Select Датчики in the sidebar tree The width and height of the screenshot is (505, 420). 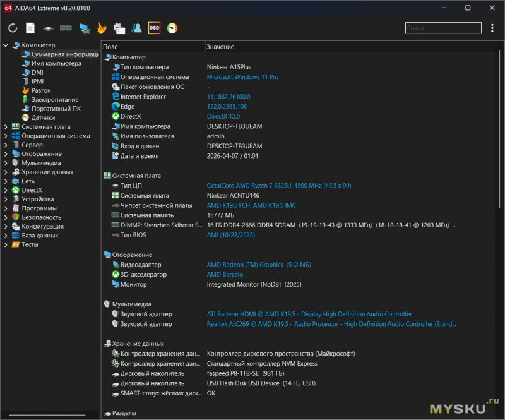43,117
